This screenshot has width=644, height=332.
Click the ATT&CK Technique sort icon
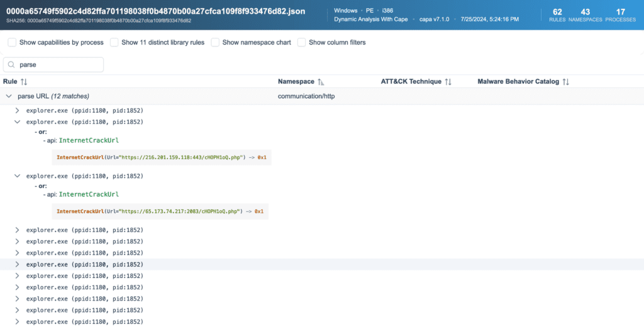(x=448, y=82)
